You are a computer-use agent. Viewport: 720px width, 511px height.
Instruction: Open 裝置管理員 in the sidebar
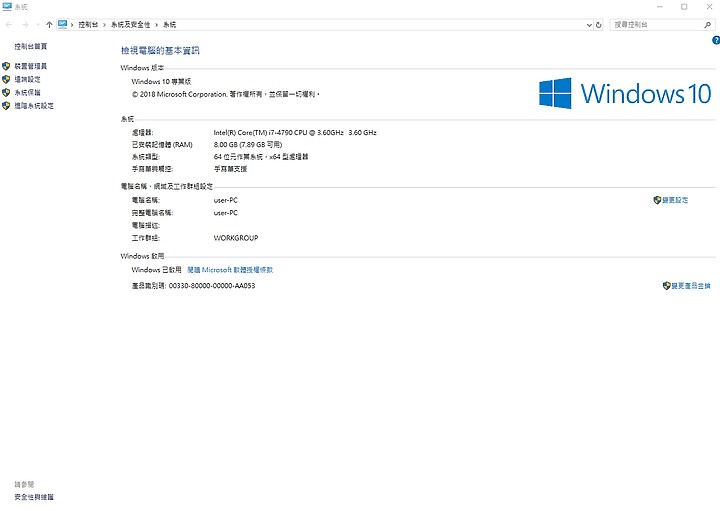point(30,66)
